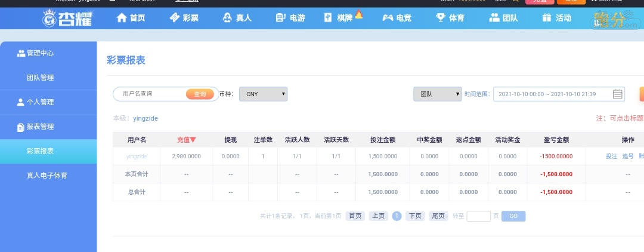Click the 下页 next page button
Screen dimensions: 644x252
coord(415,216)
